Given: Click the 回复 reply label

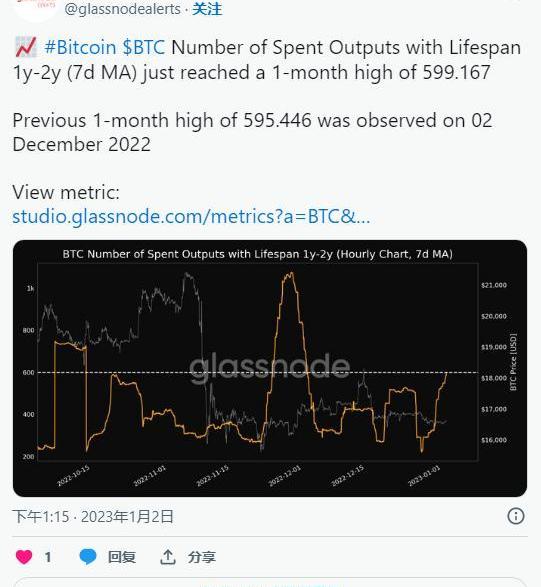Looking at the screenshot, I should coord(122,557).
